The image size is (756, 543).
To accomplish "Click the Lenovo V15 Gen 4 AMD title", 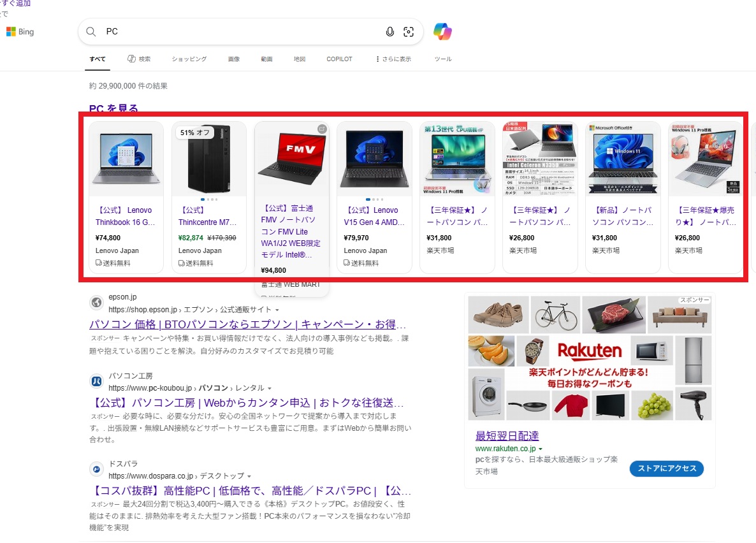I will point(374,216).
